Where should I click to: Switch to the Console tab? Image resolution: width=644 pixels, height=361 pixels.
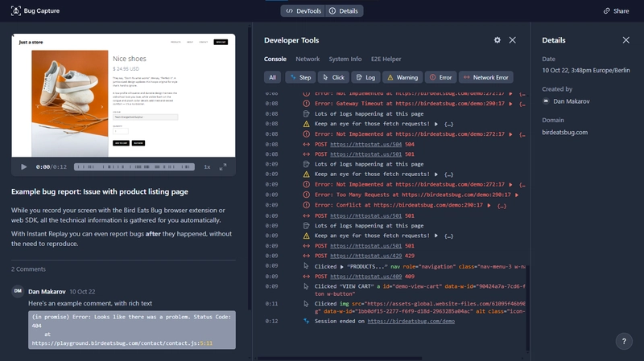(x=275, y=59)
